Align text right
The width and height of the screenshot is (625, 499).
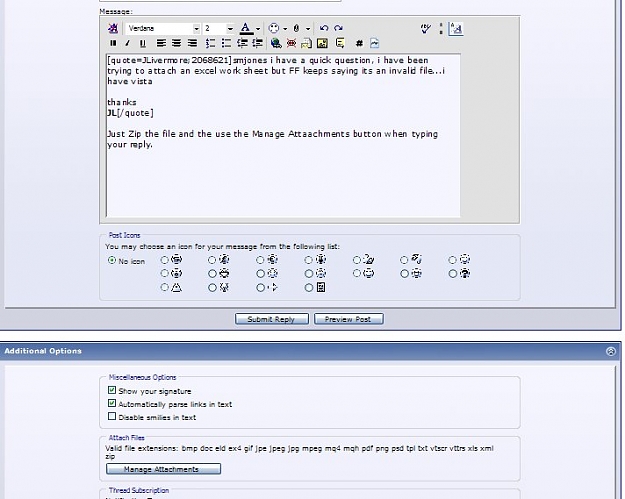193,43
